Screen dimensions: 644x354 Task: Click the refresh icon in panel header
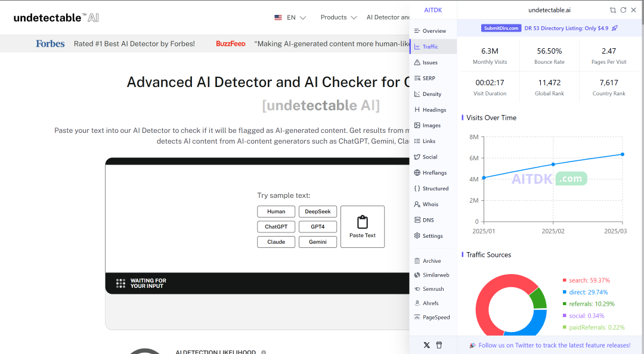coord(623,10)
